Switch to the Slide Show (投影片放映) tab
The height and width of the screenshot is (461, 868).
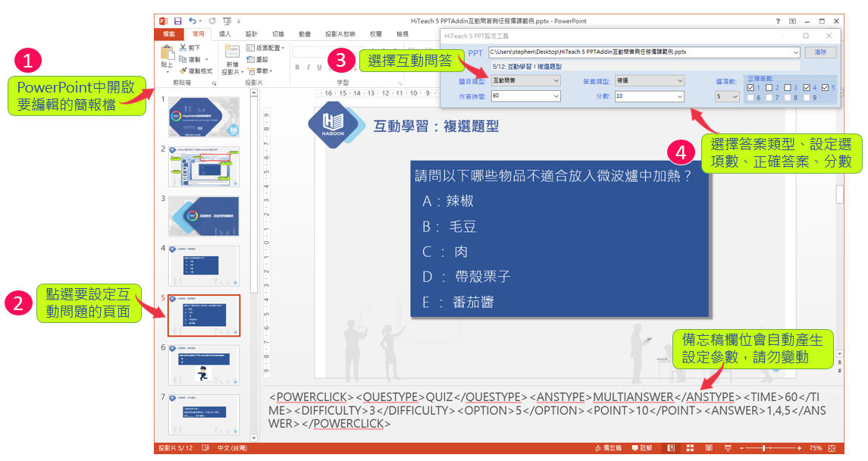(x=340, y=34)
